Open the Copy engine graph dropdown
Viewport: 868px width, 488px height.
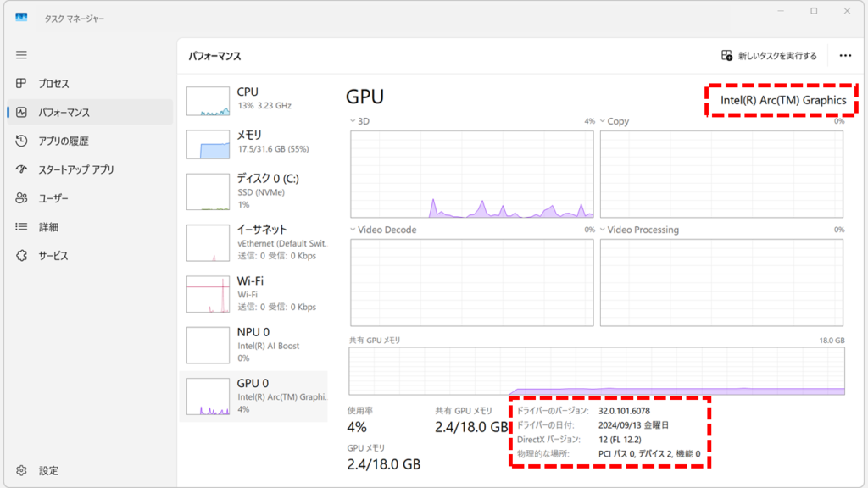tap(602, 121)
